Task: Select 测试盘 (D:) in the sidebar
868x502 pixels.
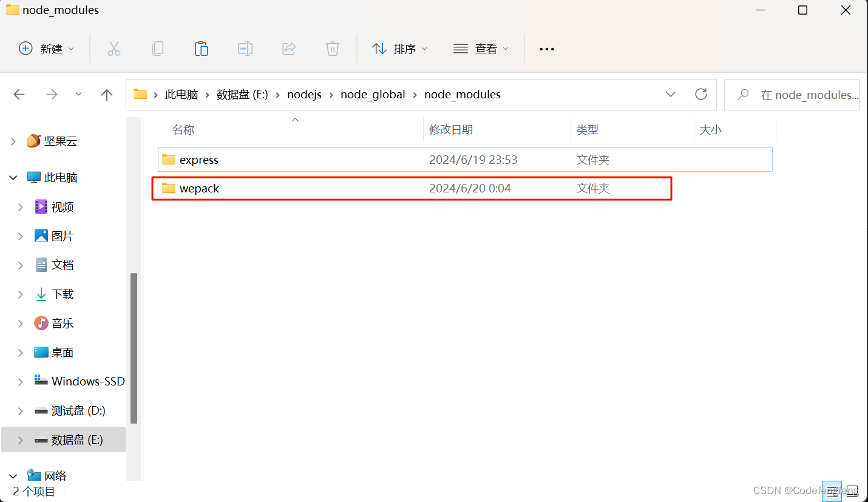Action: [78, 411]
